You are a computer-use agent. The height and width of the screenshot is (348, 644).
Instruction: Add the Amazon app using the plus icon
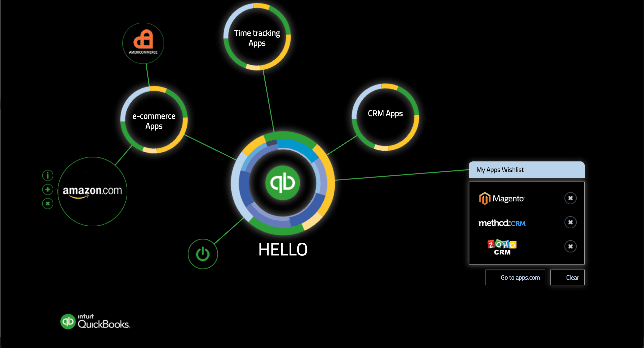[x=47, y=189]
